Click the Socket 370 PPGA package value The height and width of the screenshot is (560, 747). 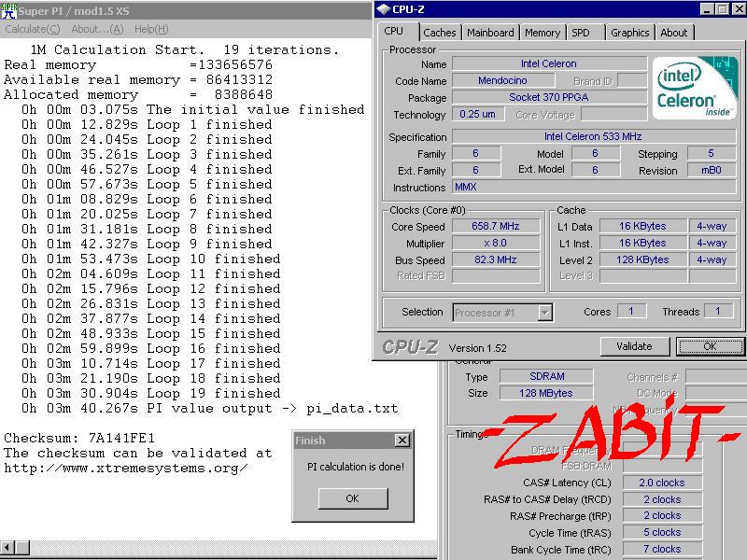[x=549, y=97]
